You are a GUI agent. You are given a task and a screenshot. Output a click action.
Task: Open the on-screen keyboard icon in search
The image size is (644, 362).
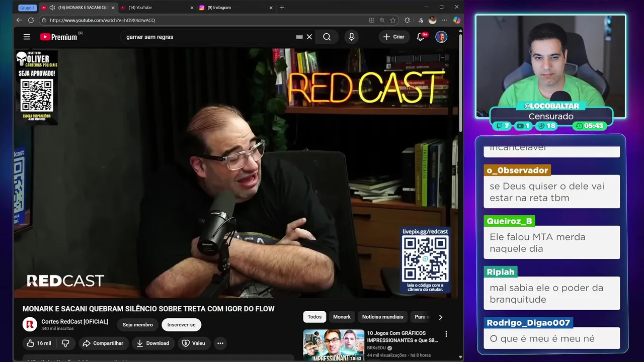299,37
